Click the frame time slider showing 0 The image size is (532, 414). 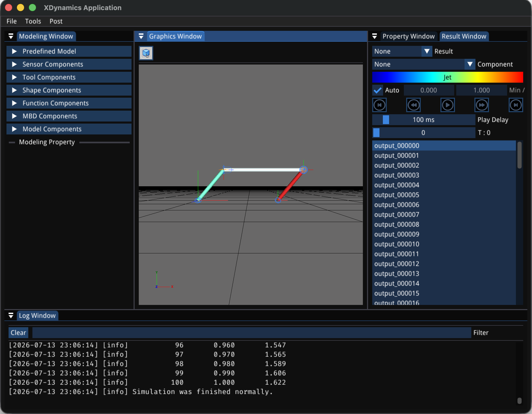click(x=424, y=133)
